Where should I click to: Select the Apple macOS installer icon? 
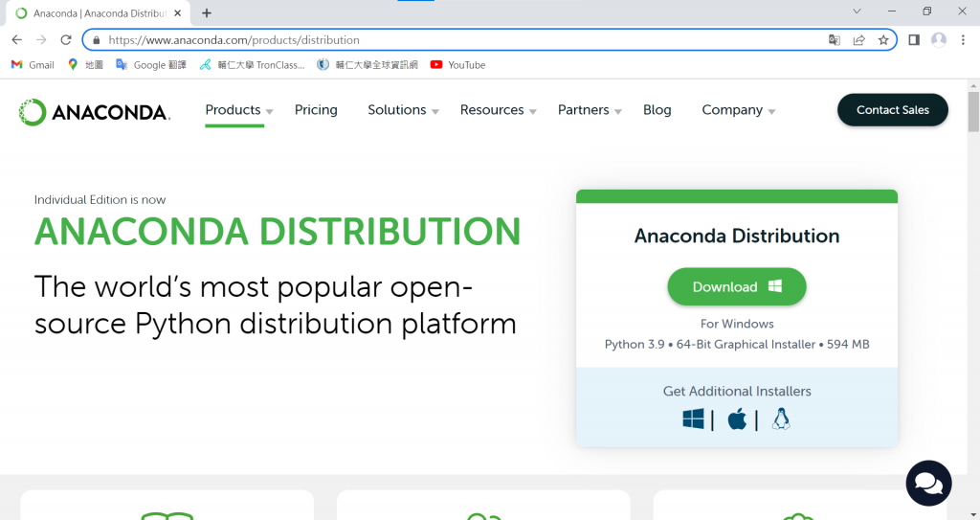tap(737, 418)
